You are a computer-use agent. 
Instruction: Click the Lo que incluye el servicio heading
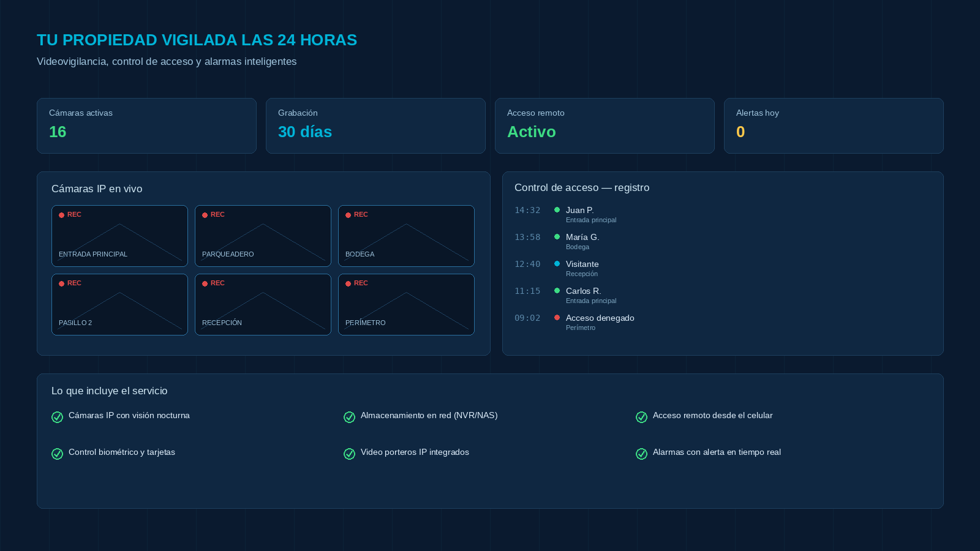[109, 391]
